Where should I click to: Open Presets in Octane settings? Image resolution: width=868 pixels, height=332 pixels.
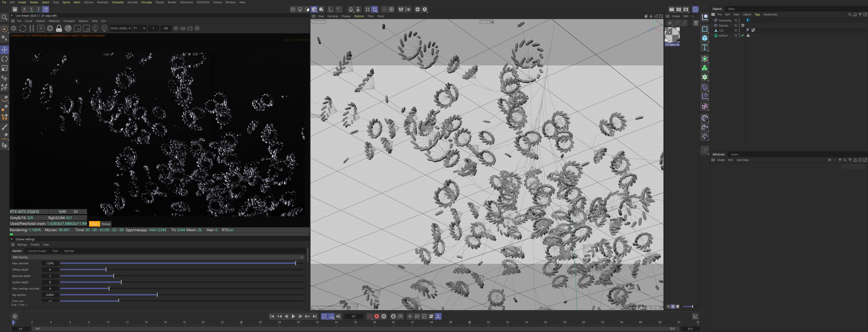point(35,245)
